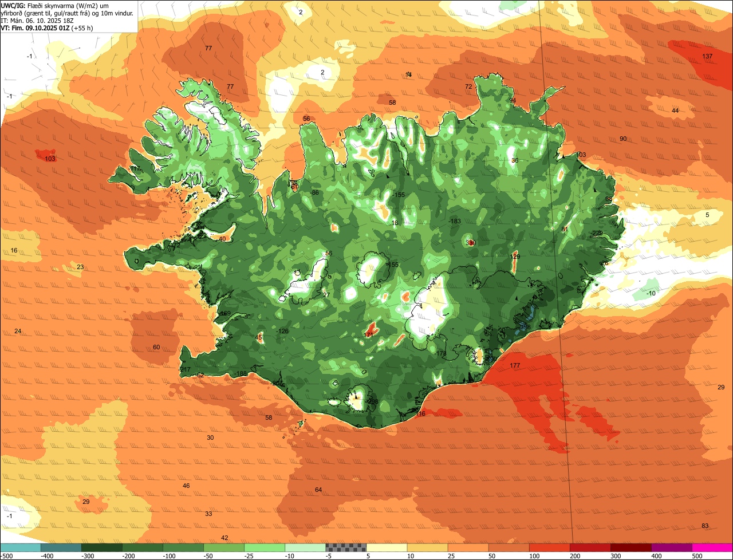
Task: Click the map value '-183'
Action: (455, 221)
